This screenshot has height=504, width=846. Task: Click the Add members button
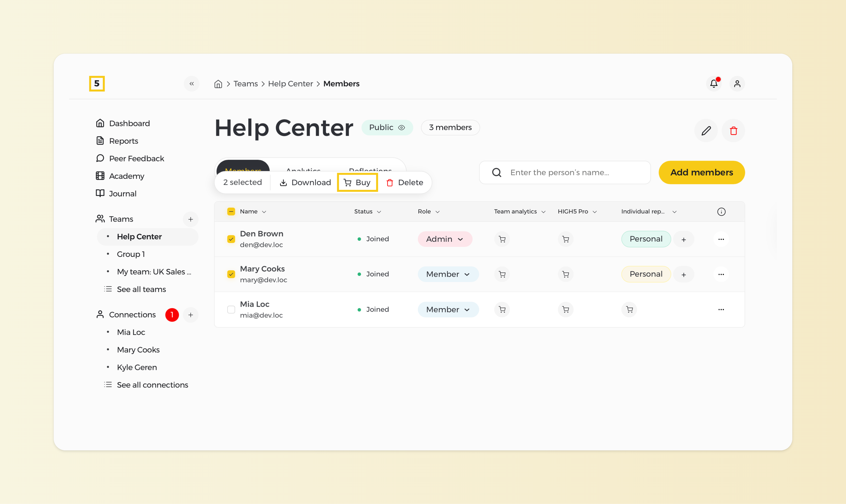coord(701,173)
